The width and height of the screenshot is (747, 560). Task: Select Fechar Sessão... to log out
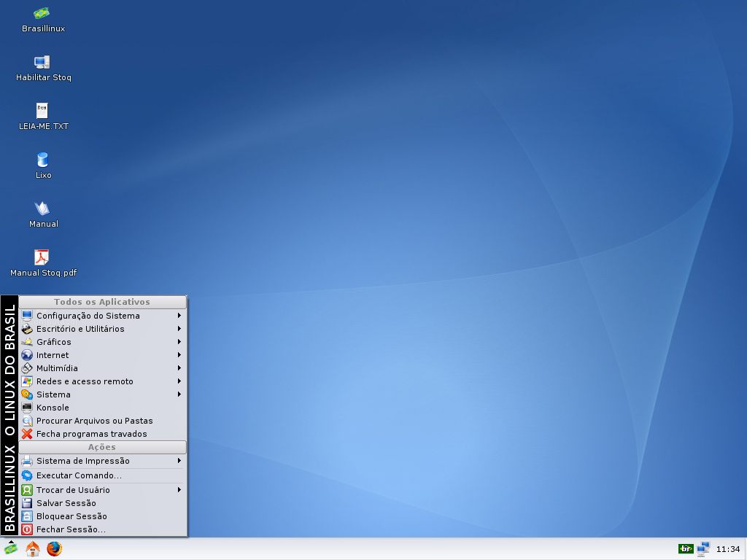tap(102, 529)
